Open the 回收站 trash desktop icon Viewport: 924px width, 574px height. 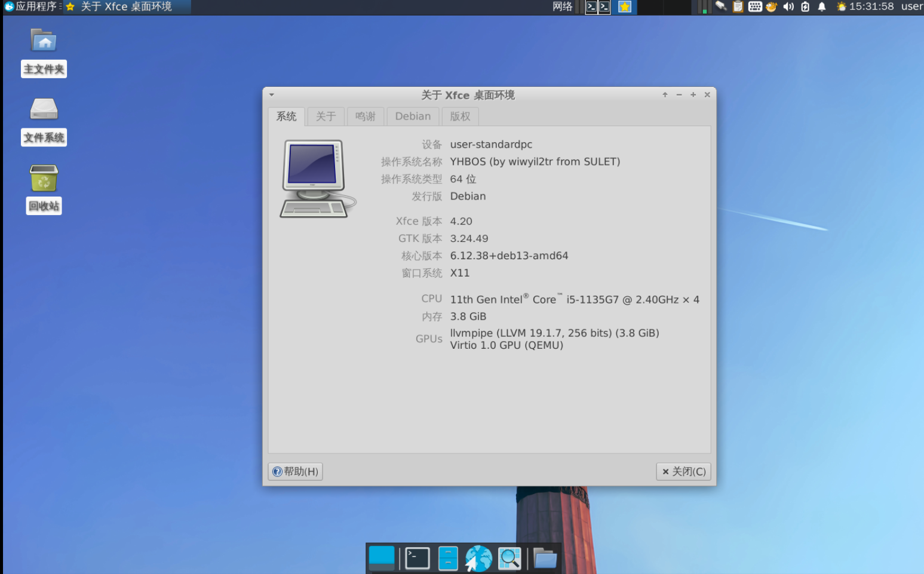pos(44,189)
